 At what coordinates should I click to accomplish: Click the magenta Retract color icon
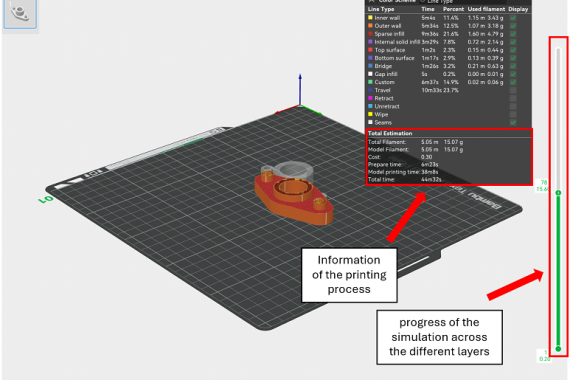pyautogui.click(x=370, y=98)
